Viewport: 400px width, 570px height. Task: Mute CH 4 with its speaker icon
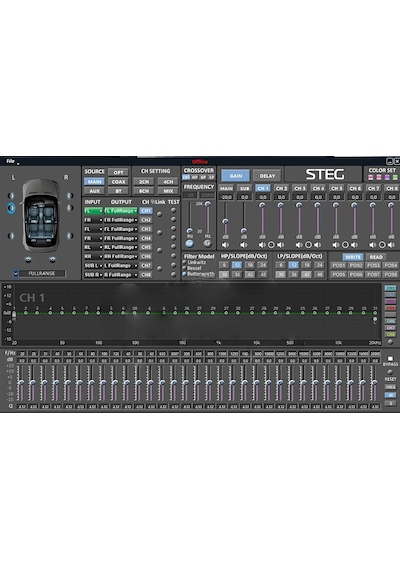coord(318,245)
